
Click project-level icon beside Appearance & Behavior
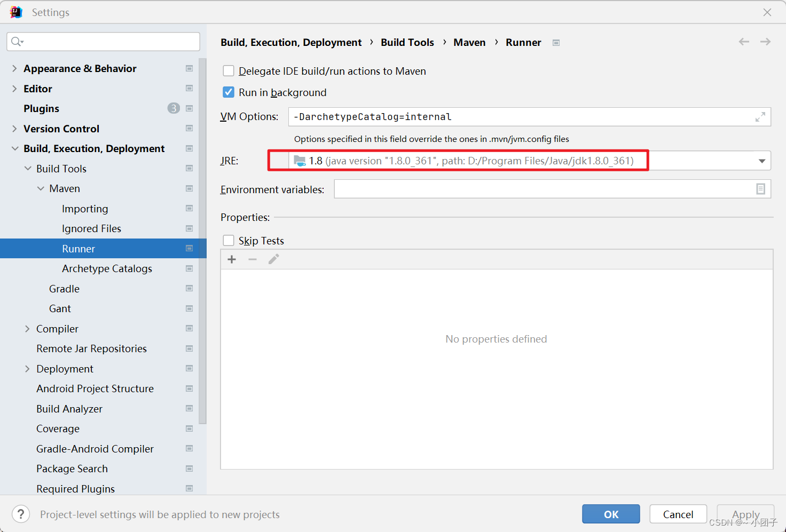(x=189, y=68)
